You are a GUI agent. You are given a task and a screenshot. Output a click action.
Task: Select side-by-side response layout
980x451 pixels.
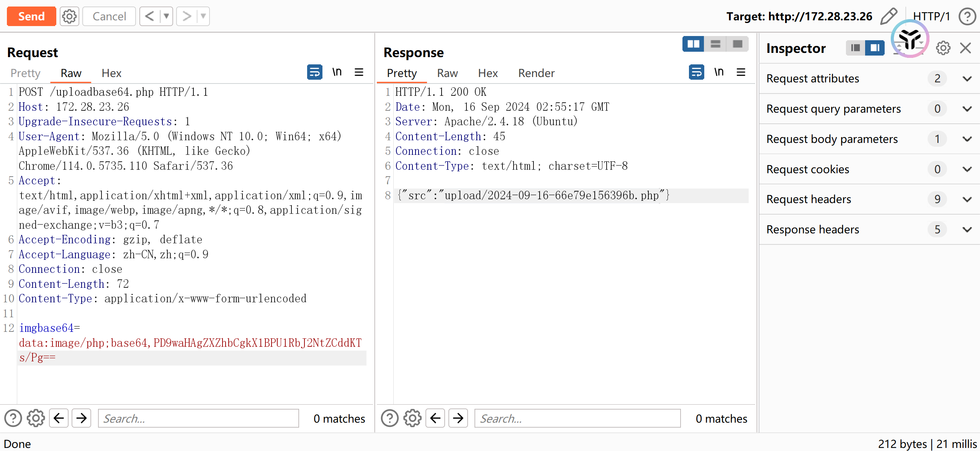coord(693,44)
